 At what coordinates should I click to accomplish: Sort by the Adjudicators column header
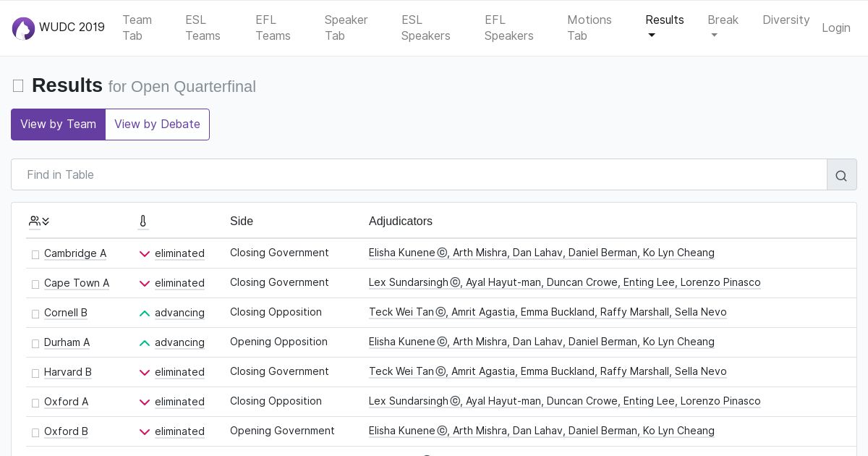point(401,221)
